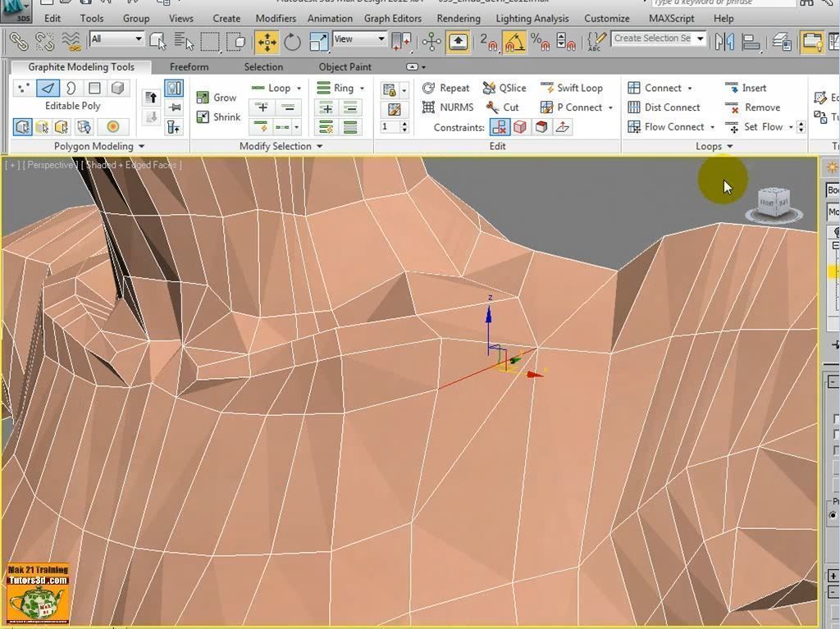This screenshot has height=629, width=840.
Task: Set constraints to None
Action: point(499,127)
